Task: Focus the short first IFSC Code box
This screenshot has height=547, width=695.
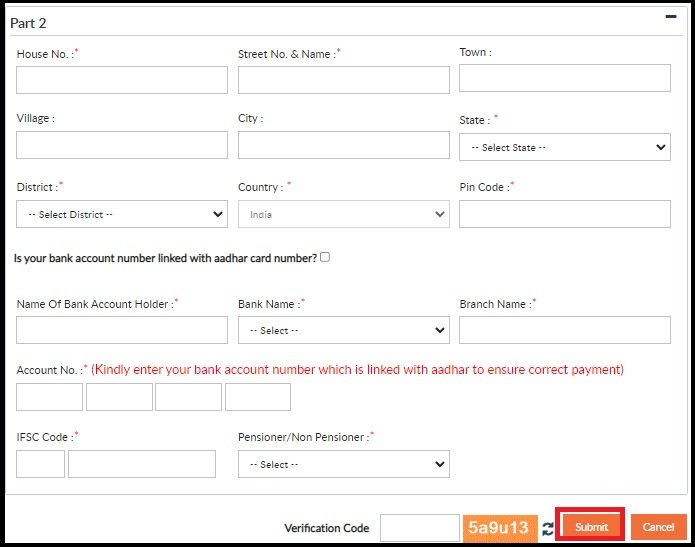Action: point(40,464)
